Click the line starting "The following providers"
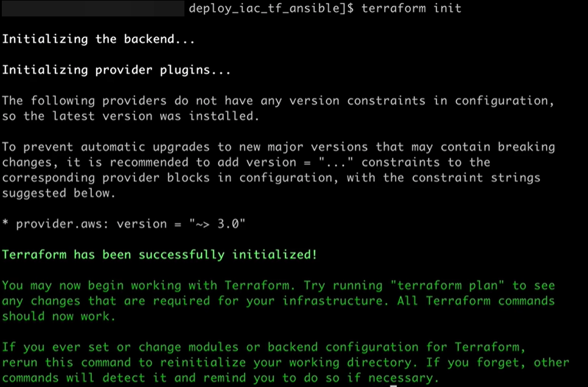The height and width of the screenshot is (387, 588). (x=278, y=101)
